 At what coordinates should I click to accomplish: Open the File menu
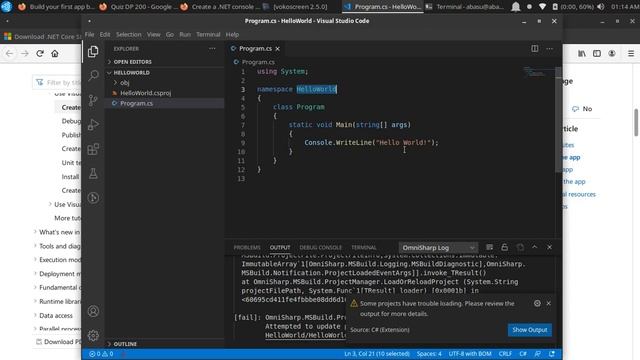pyautogui.click(x=89, y=35)
